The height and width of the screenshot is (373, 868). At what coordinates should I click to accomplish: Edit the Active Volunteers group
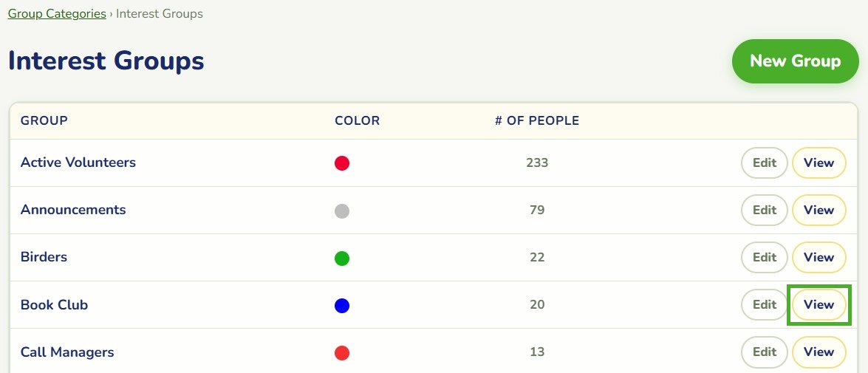pos(765,162)
